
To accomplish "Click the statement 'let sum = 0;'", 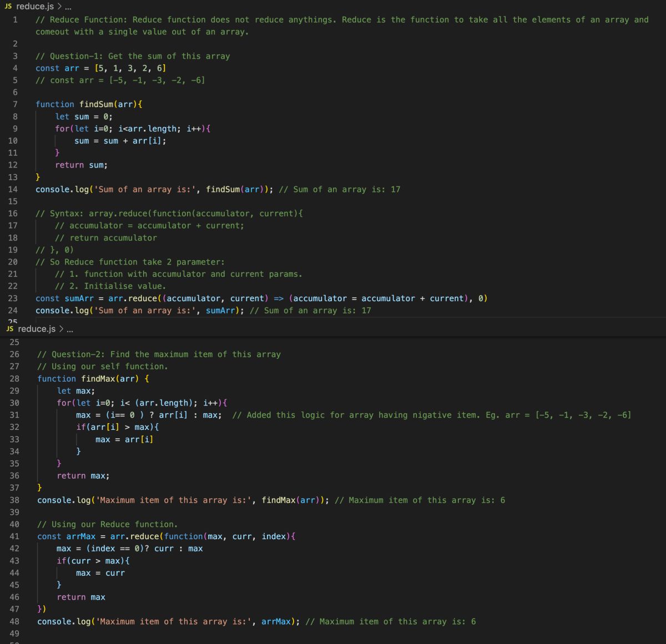I will pyautogui.click(x=84, y=116).
